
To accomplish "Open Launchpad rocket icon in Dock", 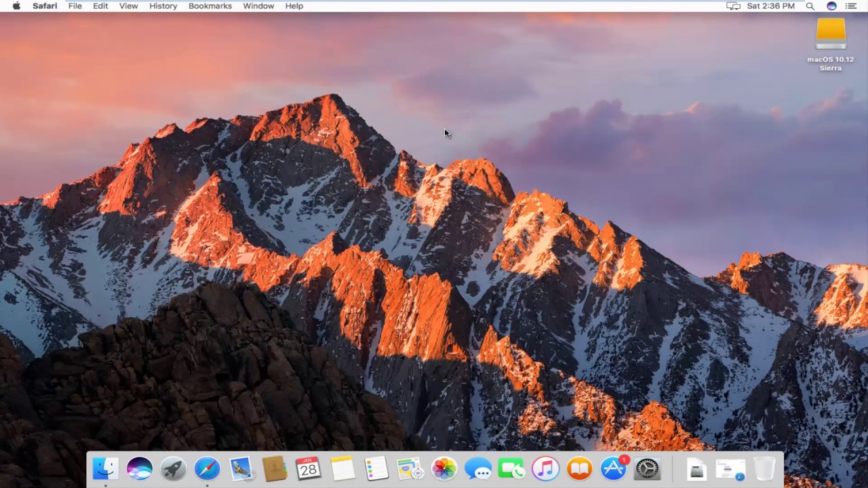I will pyautogui.click(x=173, y=468).
